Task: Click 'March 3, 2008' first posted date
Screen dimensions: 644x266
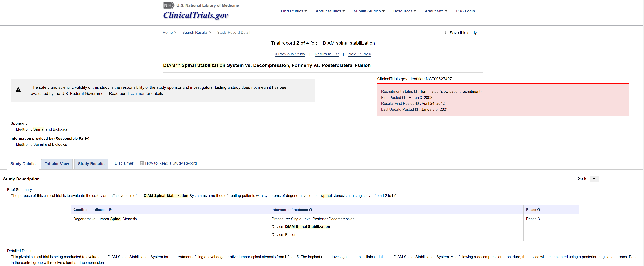Action: (x=420, y=98)
